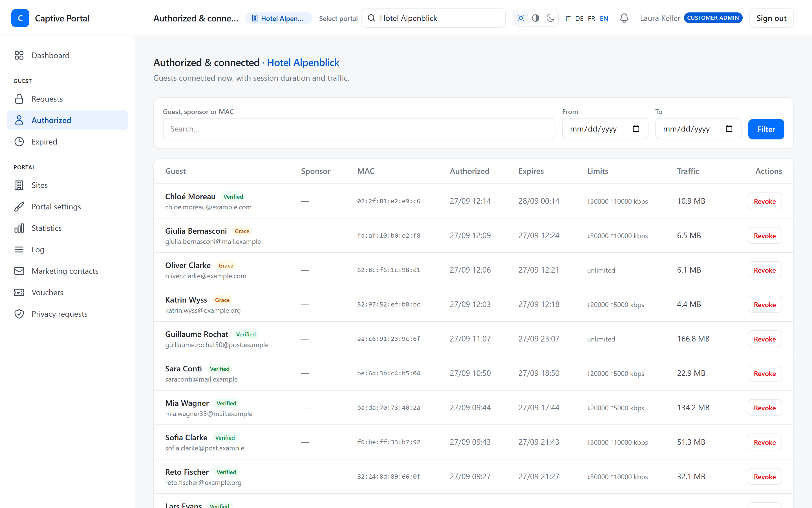This screenshot has height=508, width=812.
Task: Open the notifications bell
Action: coord(624,18)
